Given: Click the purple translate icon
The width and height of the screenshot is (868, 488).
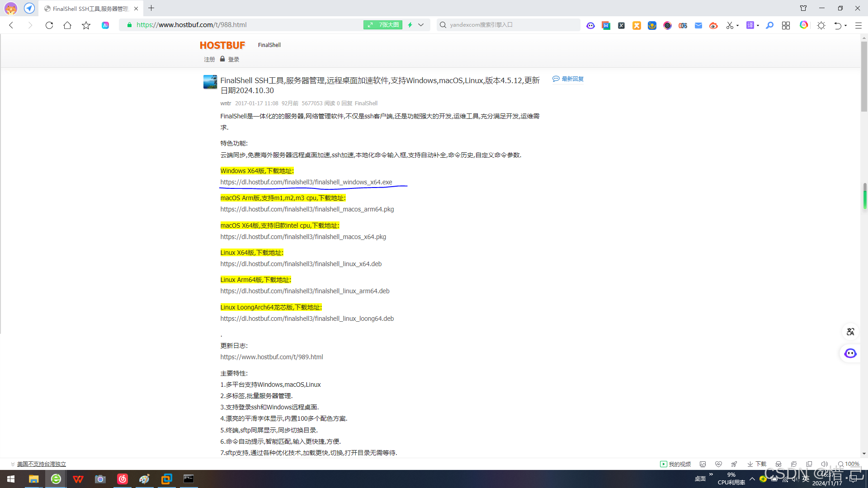Looking at the screenshot, I should 750,25.
